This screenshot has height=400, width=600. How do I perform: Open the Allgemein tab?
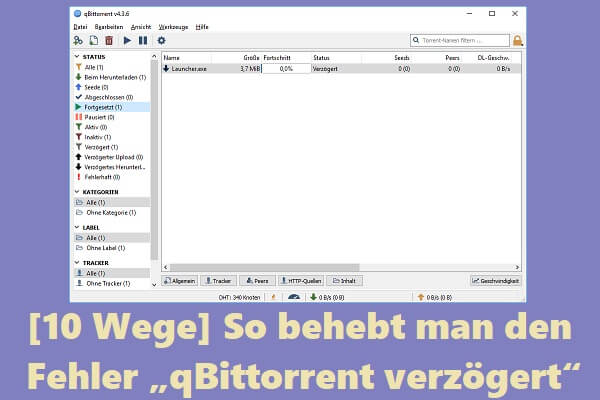[179, 281]
